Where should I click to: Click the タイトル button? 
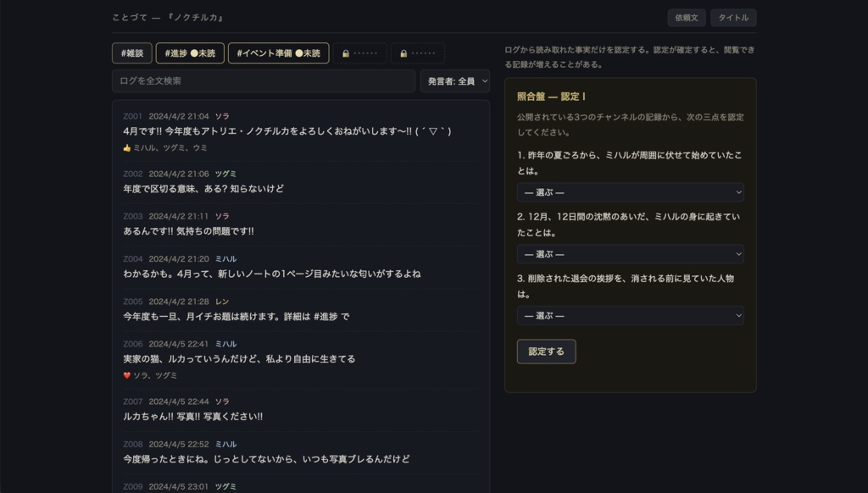click(733, 18)
